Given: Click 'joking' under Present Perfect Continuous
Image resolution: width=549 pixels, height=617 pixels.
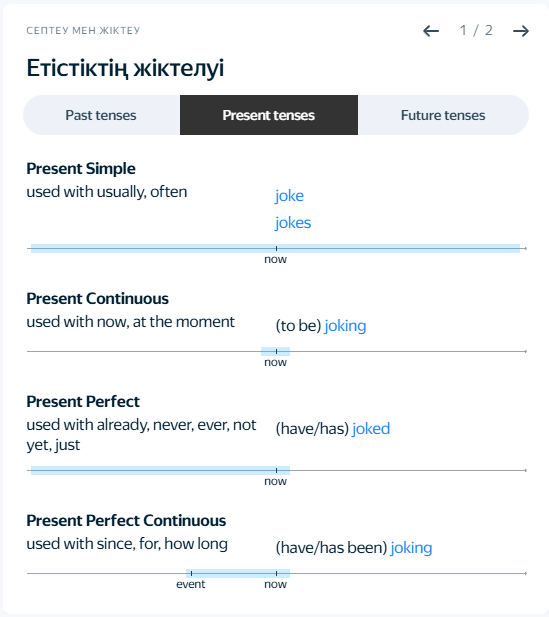Looking at the screenshot, I should (411, 548).
